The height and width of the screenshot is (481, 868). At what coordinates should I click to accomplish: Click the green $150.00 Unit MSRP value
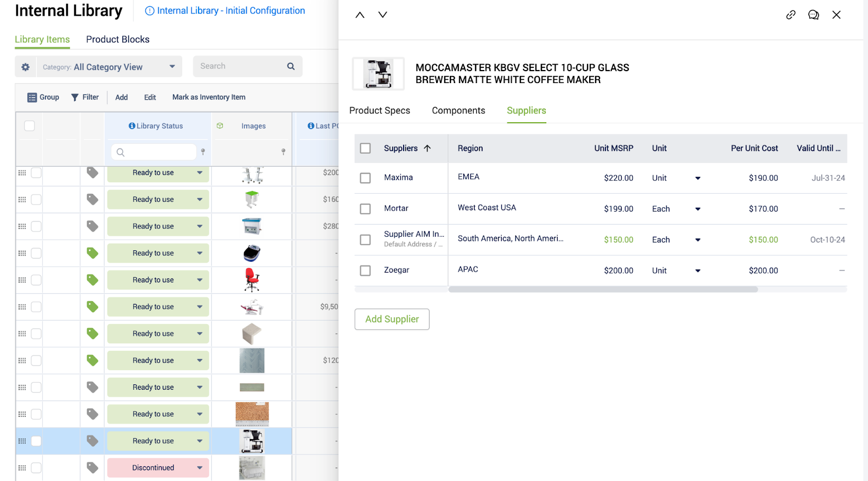618,240
